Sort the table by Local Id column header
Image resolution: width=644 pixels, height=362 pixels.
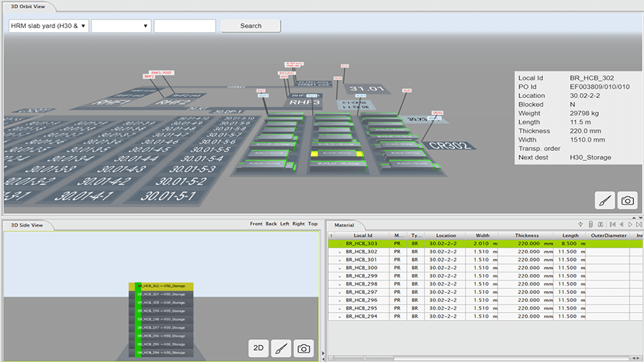362,235
